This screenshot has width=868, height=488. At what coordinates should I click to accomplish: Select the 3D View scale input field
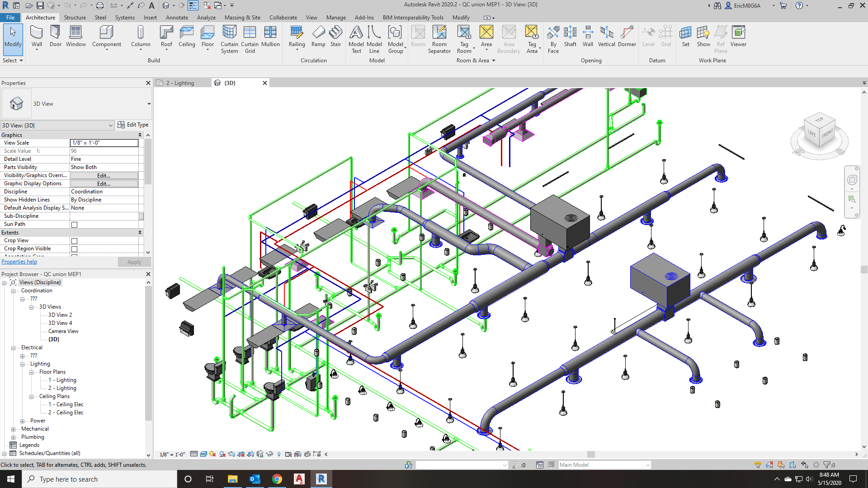point(104,142)
